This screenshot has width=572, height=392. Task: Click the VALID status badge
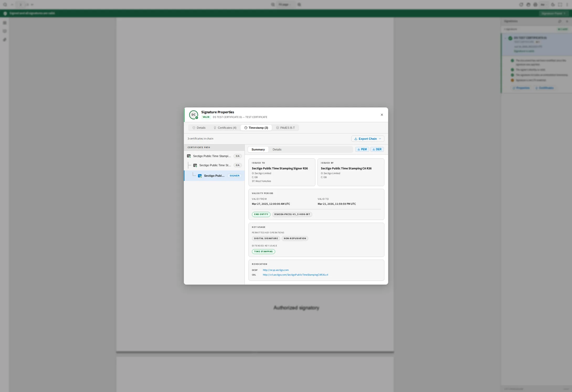pyautogui.click(x=206, y=117)
